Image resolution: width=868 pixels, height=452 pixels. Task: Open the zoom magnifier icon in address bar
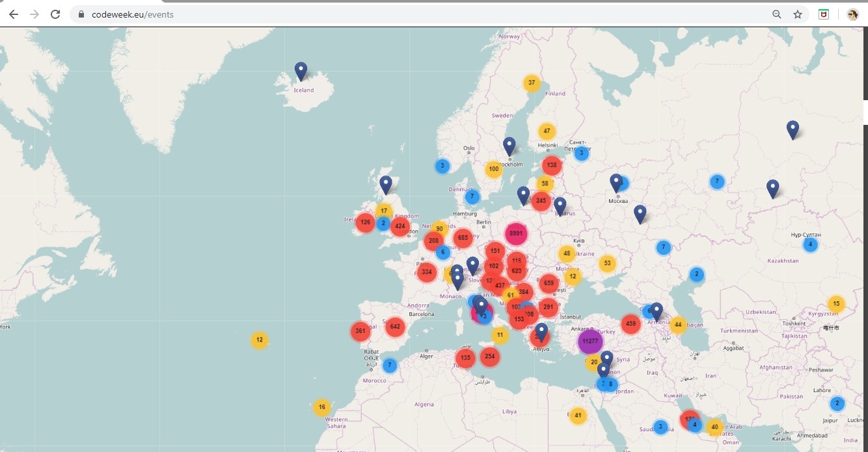[776, 14]
